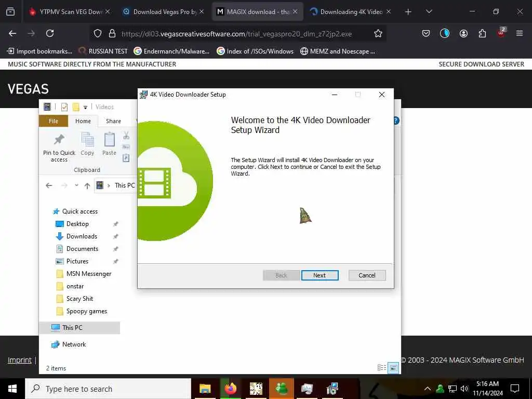Open the Spoopy games folder
Image resolution: width=532 pixels, height=399 pixels.
pyautogui.click(x=82, y=311)
